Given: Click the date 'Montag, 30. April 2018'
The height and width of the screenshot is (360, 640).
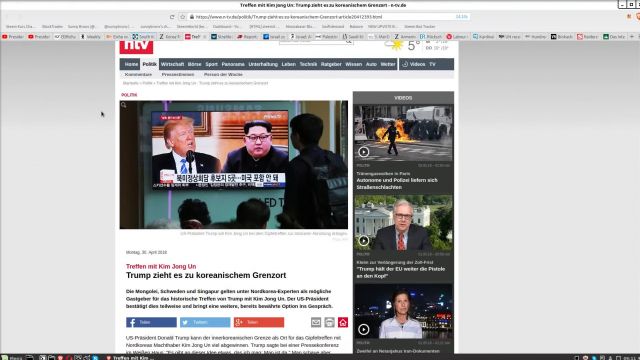Looking at the screenshot, I should (x=146, y=252).
